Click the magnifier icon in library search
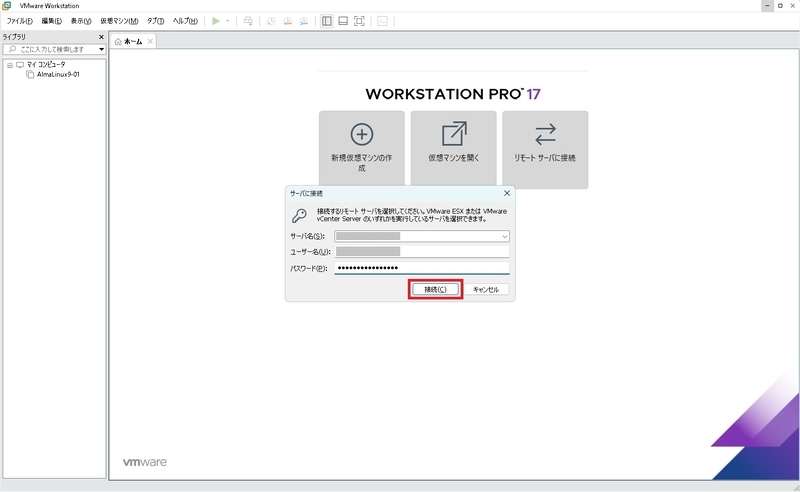The width and height of the screenshot is (800, 492). pyautogui.click(x=13, y=49)
